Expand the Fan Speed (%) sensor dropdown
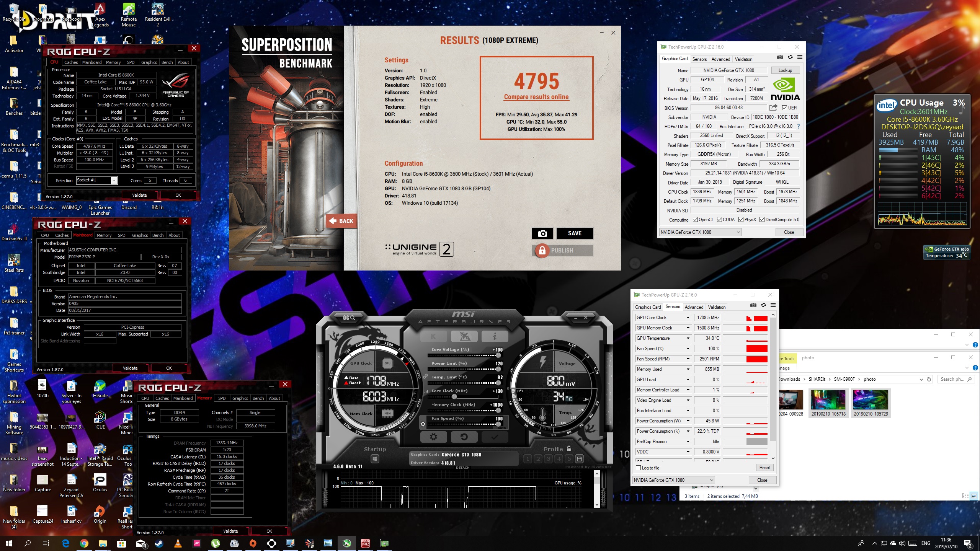Image resolution: width=980 pixels, height=551 pixels. click(688, 349)
